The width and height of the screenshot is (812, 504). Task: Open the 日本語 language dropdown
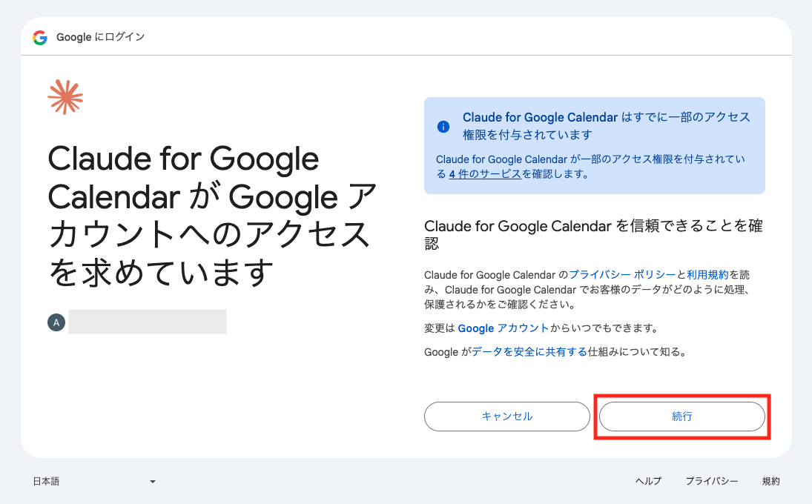[x=94, y=481]
